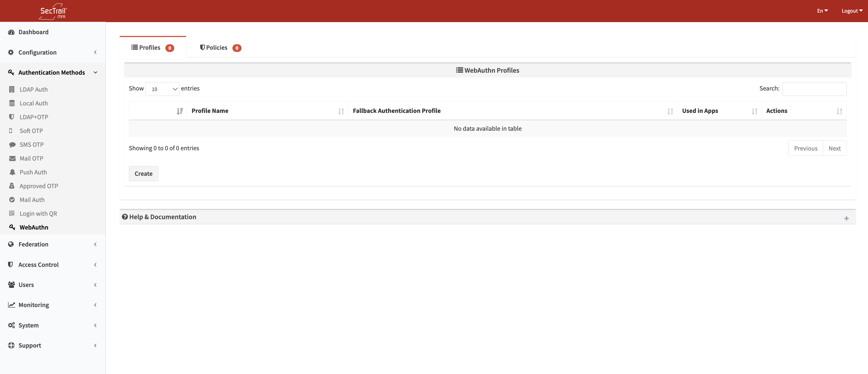868x374 pixels.
Task: Click the Create button
Action: click(x=143, y=174)
